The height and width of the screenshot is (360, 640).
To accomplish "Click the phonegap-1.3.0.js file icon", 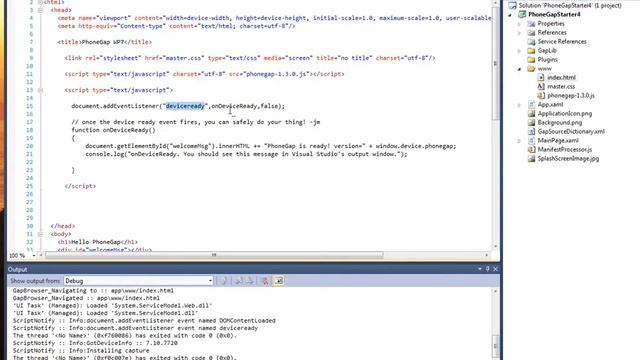I will 541,96.
